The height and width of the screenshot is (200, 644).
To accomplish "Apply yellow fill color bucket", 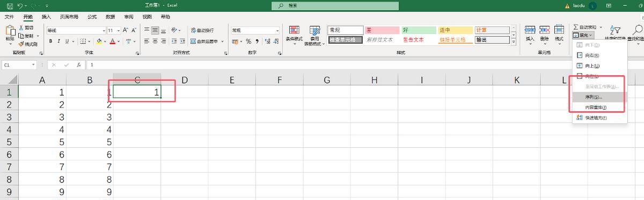I will point(99,41).
